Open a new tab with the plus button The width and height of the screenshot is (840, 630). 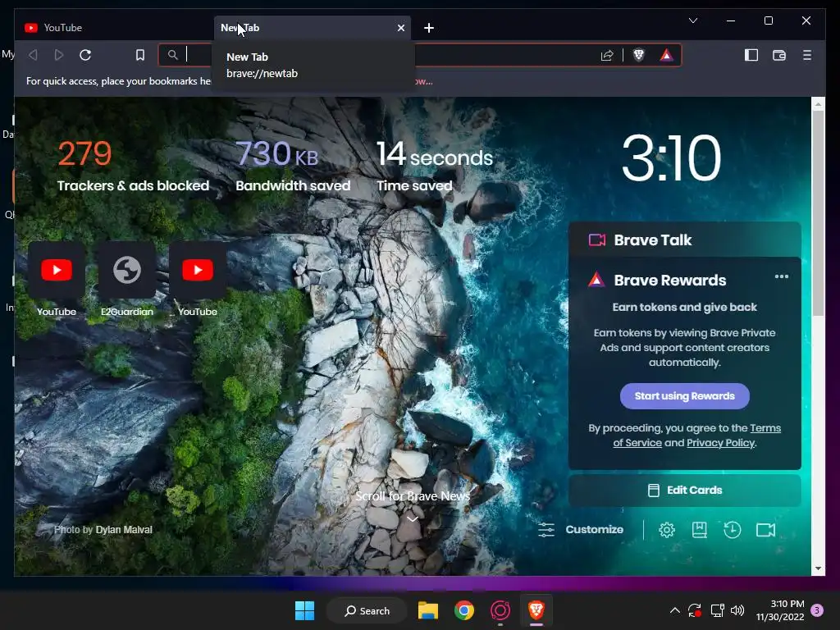[x=428, y=28]
